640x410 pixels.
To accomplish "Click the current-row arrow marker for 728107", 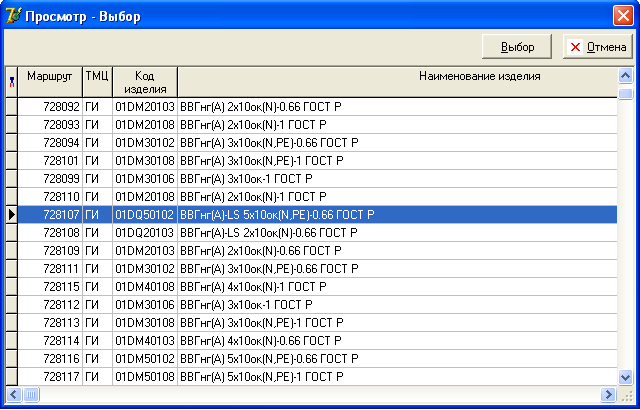I will 11,215.
